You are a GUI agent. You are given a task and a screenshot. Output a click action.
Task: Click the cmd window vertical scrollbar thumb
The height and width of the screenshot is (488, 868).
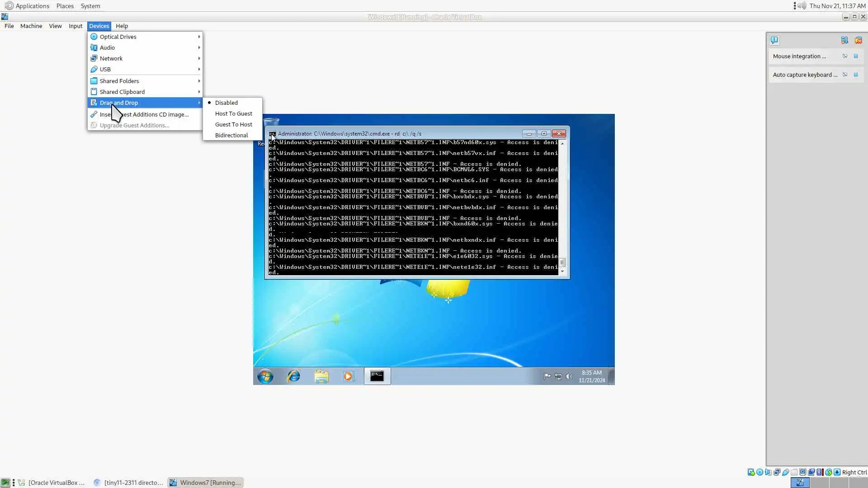pos(562,263)
